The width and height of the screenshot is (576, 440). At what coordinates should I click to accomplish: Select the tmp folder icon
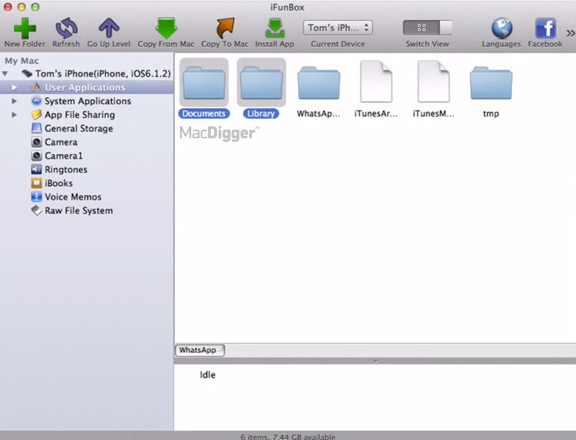coord(491,83)
